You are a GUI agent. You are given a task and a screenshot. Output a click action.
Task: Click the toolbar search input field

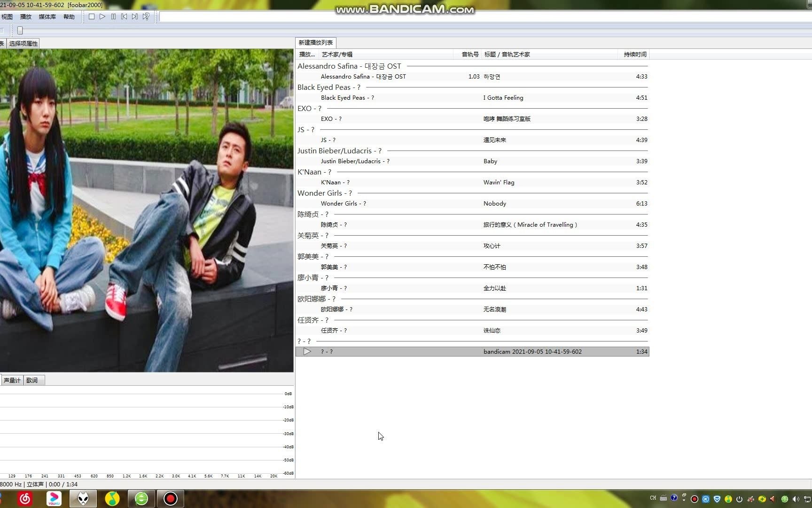485,17
